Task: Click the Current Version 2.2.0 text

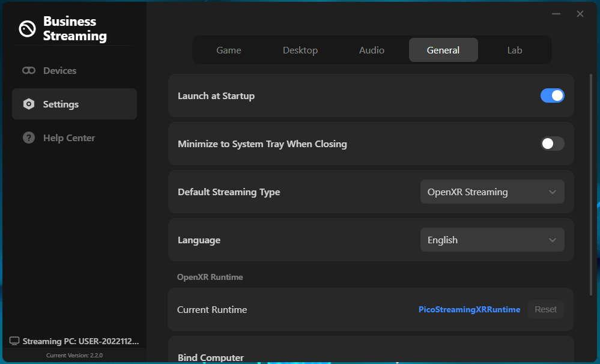Action: pyautogui.click(x=74, y=355)
